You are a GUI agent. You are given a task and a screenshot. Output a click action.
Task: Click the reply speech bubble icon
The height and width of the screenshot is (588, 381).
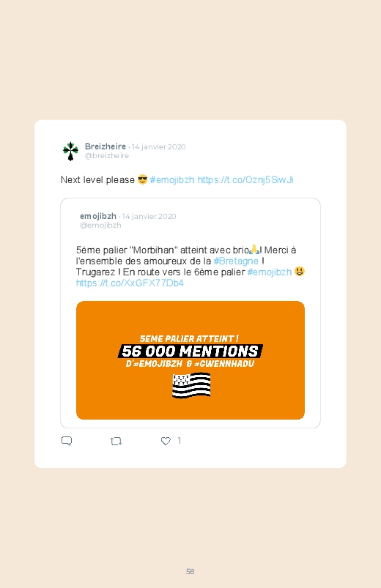coord(67,441)
